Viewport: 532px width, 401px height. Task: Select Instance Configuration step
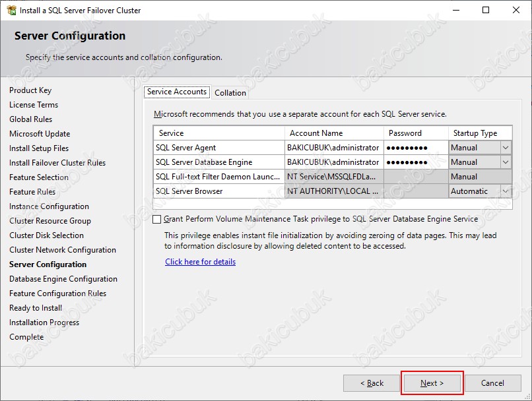click(x=50, y=206)
